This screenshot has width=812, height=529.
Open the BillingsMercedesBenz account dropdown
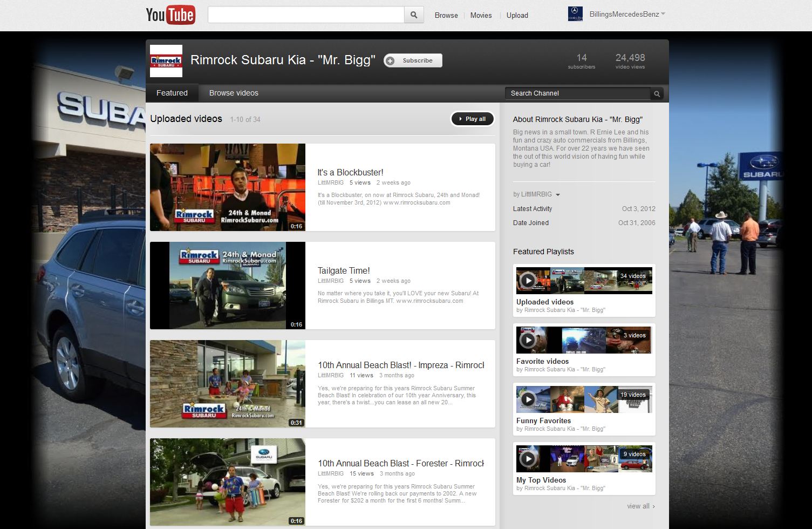tap(664, 15)
